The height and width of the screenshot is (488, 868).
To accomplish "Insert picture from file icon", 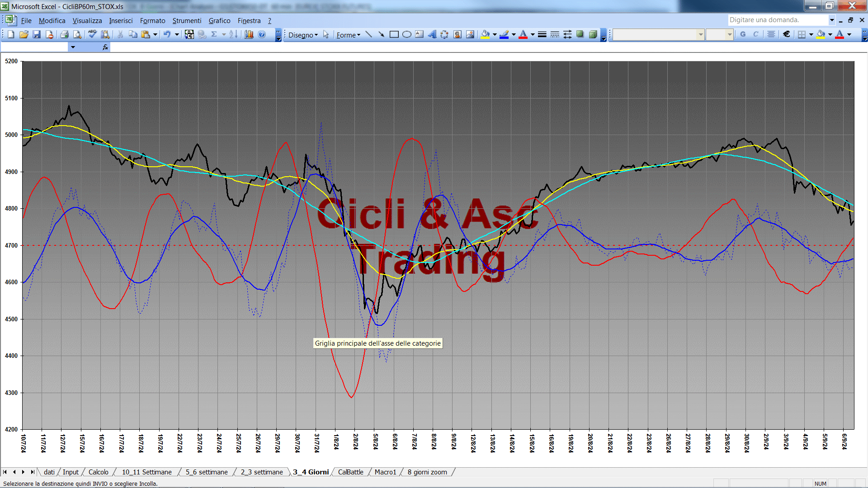I will (470, 34).
